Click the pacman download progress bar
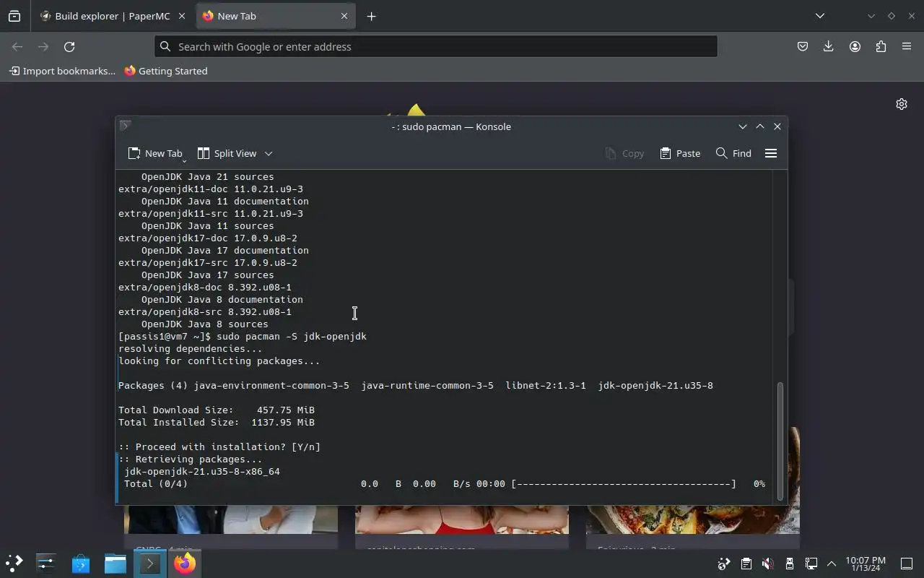 coord(624,484)
